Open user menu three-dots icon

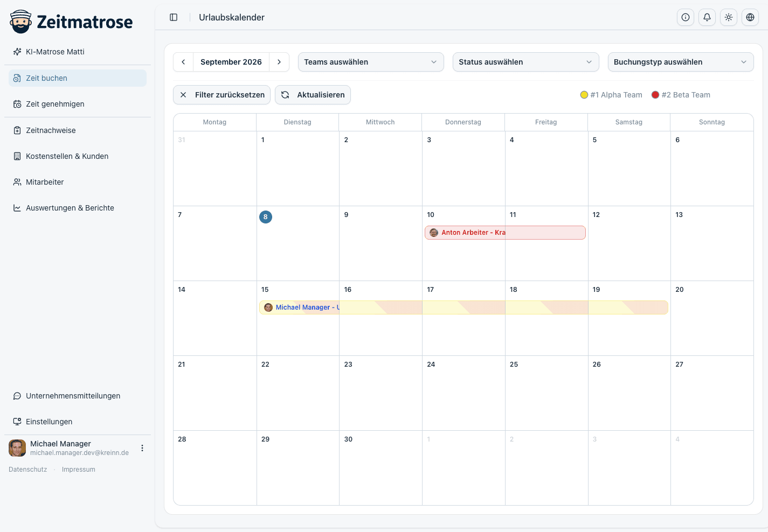[142, 448]
